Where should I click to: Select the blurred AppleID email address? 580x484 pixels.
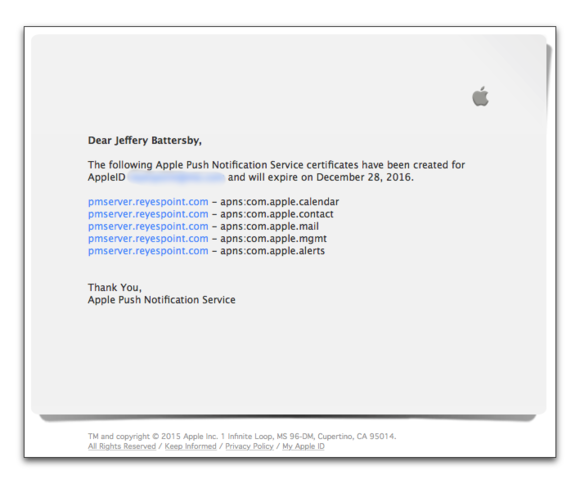(x=176, y=178)
